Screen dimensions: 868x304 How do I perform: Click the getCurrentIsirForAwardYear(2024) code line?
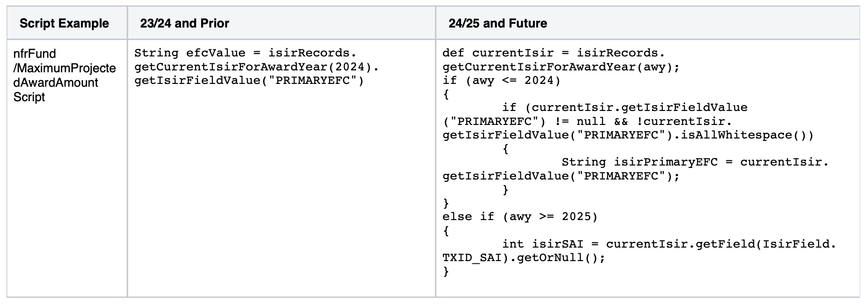(256, 67)
